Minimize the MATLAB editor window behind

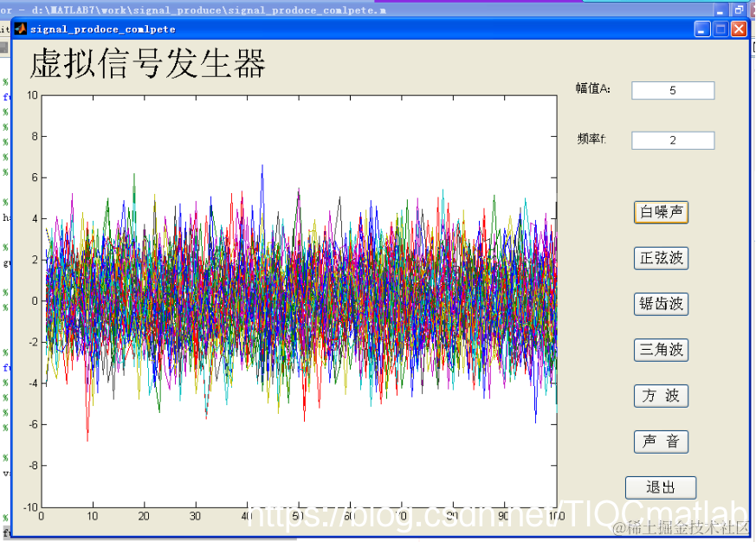[720, 10]
